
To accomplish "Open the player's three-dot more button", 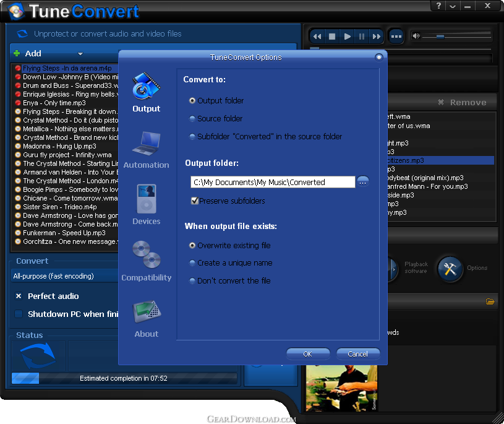I will [396, 37].
